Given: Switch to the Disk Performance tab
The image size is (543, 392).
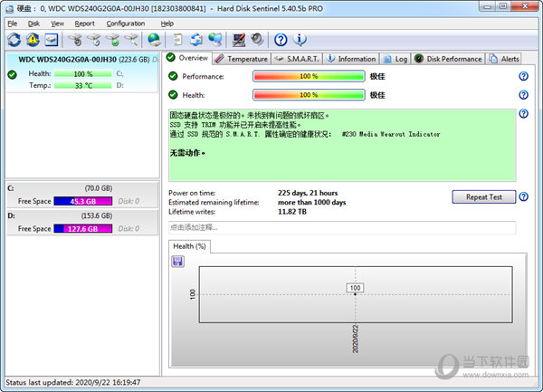Looking at the screenshot, I should tap(448, 59).
